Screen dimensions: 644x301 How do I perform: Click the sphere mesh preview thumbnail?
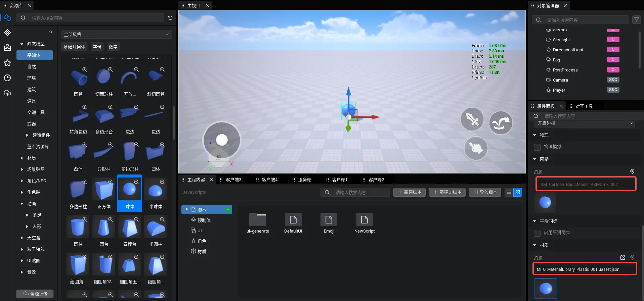coord(545,203)
